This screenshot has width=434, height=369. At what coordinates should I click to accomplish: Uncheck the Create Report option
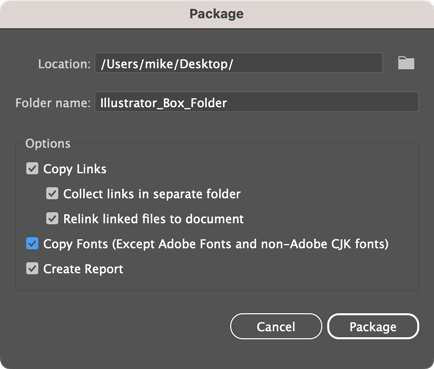coord(32,268)
